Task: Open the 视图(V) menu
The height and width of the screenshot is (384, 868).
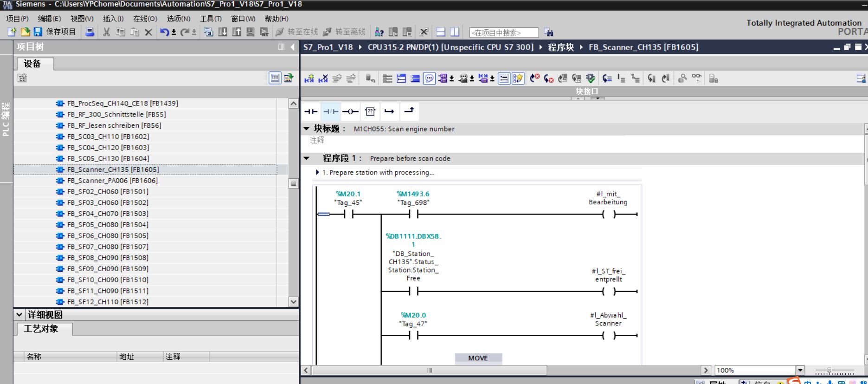Action: (82, 19)
